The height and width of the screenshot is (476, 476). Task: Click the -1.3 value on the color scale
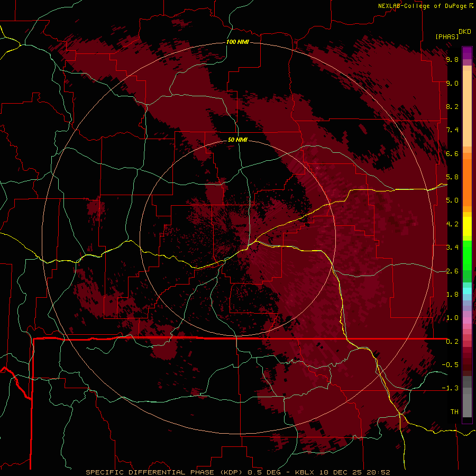click(450, 388)
